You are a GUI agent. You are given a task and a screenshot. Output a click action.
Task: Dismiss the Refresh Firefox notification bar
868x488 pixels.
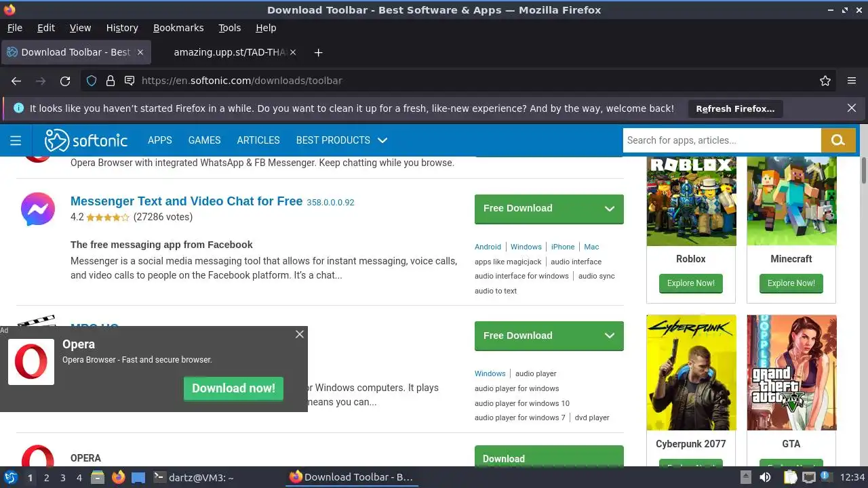[852, 108]
